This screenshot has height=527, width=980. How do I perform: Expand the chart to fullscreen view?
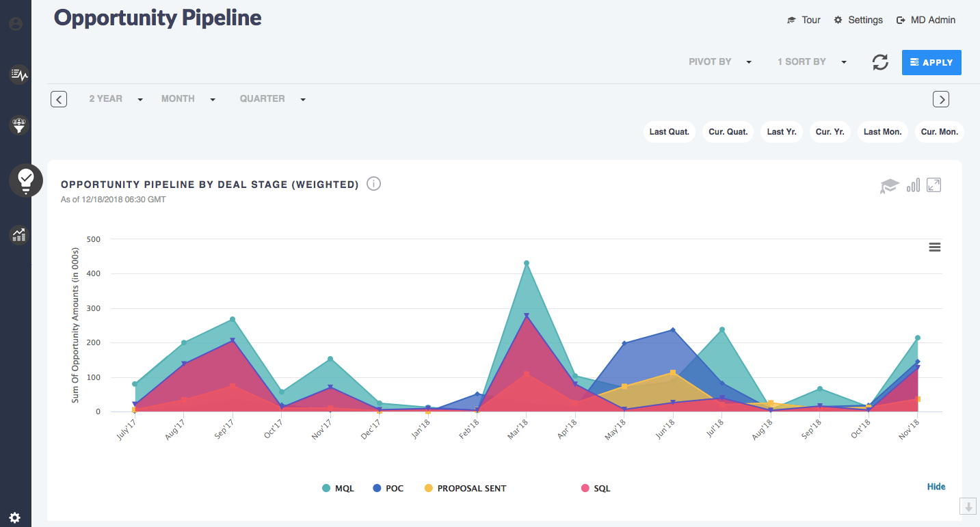coord(933,185)
